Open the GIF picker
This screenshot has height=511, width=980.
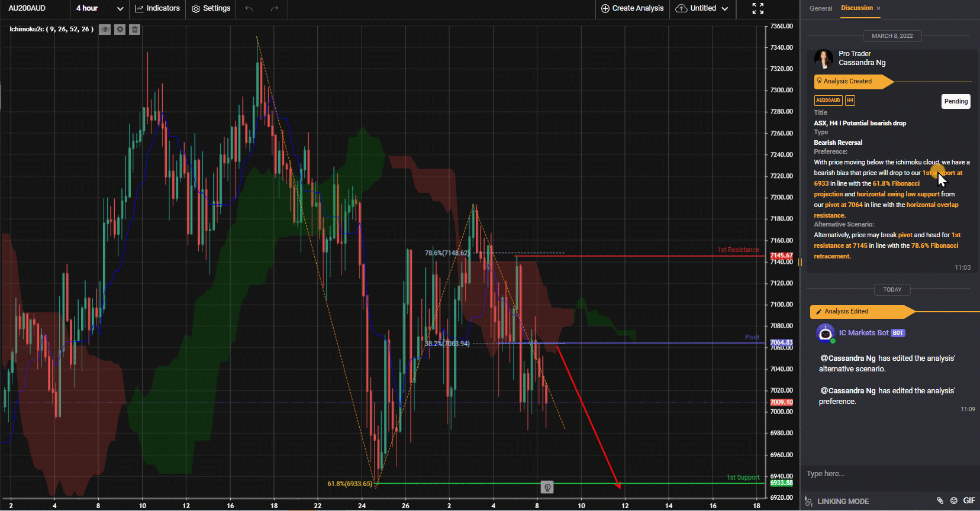pyautogui.click(x=969, y=501)
